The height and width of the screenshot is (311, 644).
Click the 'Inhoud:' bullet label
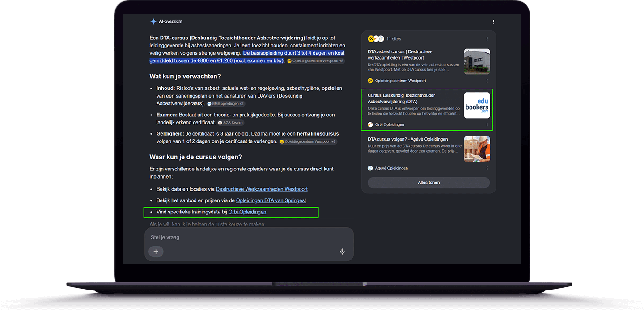pyautogui.click(x=166, y=89)
